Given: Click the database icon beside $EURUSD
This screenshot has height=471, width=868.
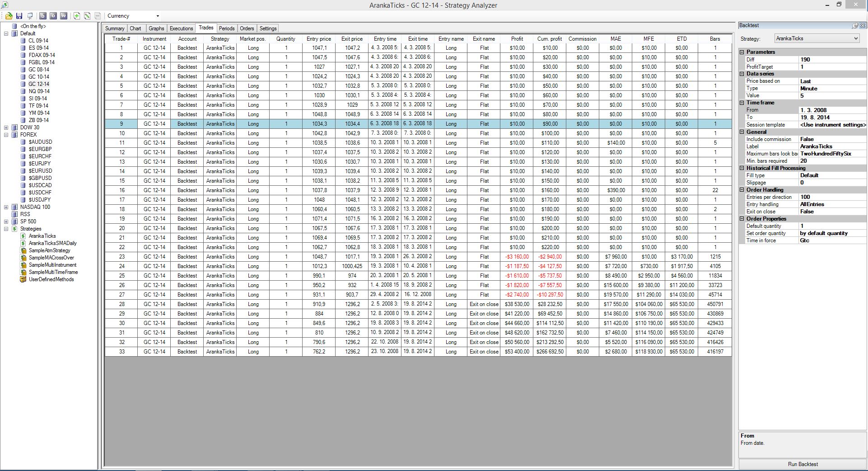Looking at the screenshot, I should point(23,171).
